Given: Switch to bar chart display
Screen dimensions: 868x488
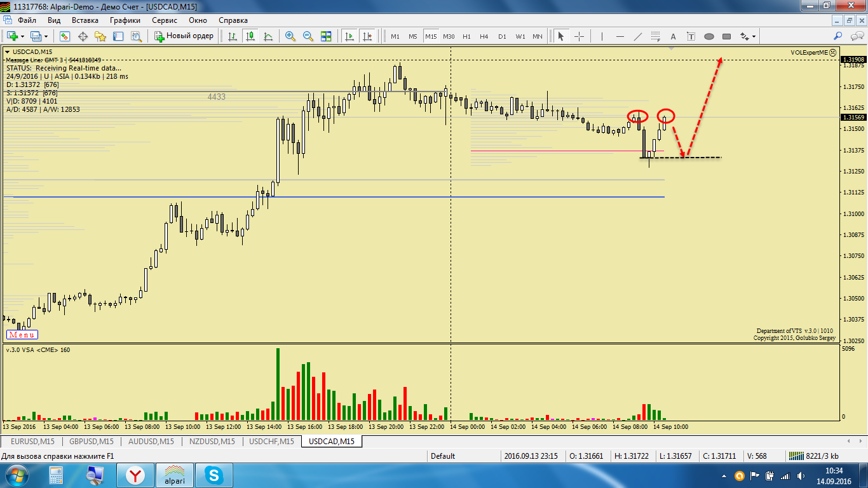Looking at the screenshot, I should [x=233, y=36].
